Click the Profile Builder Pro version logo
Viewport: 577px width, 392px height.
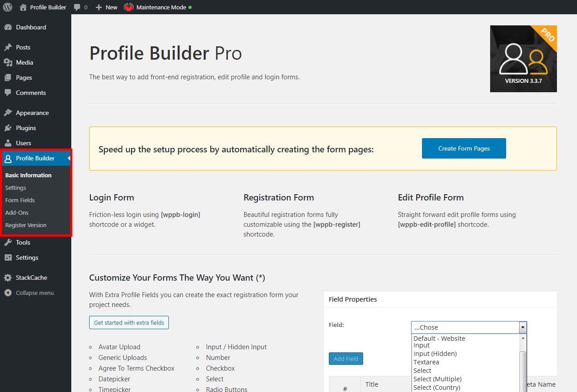[x=524, y=59]
